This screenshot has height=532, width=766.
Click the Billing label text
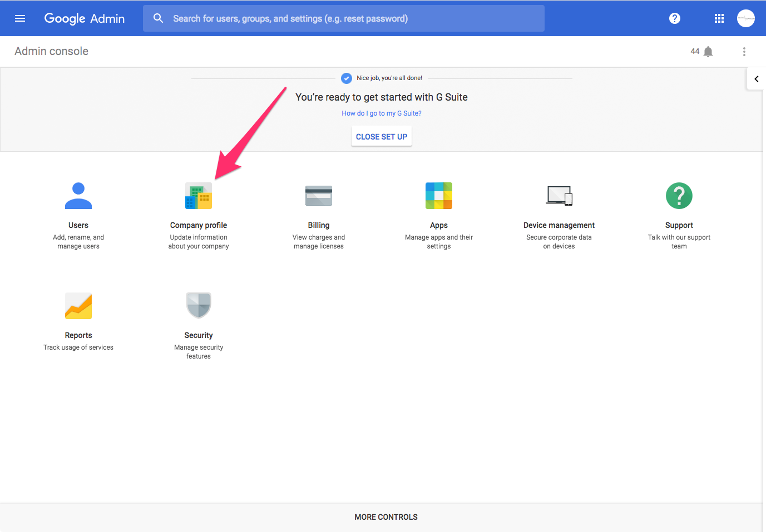[x=319, y=225]
